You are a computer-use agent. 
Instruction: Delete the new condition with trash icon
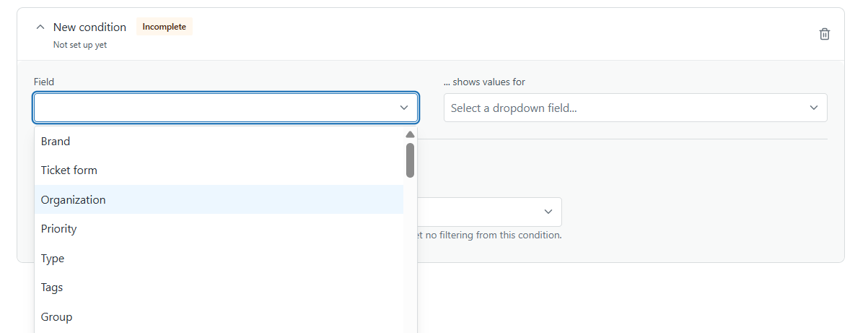825,34
